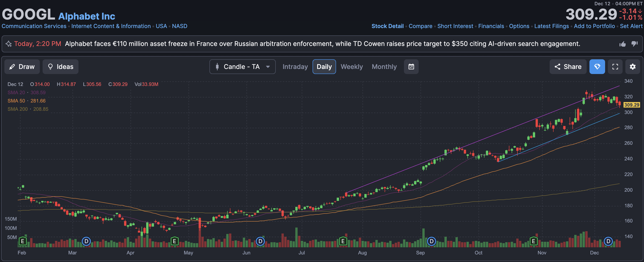Click the AI sparkle icon beside news time

click(9, 44)
